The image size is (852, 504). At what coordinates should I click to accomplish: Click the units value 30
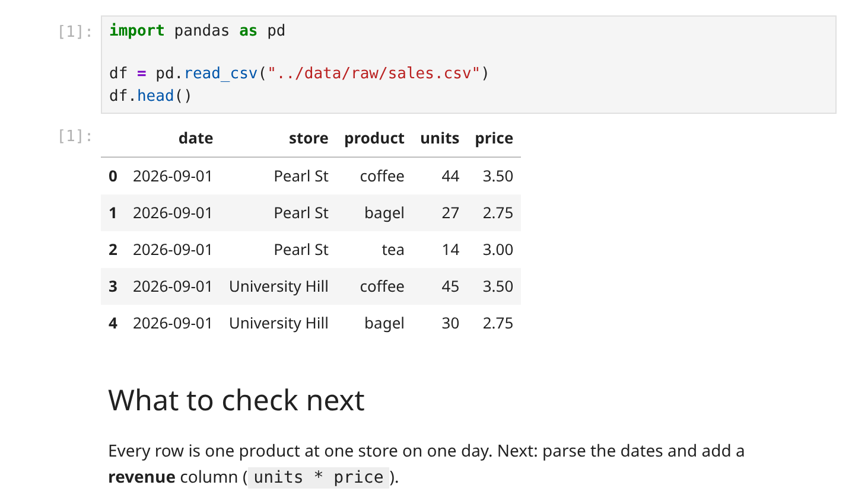coord(450,323)
